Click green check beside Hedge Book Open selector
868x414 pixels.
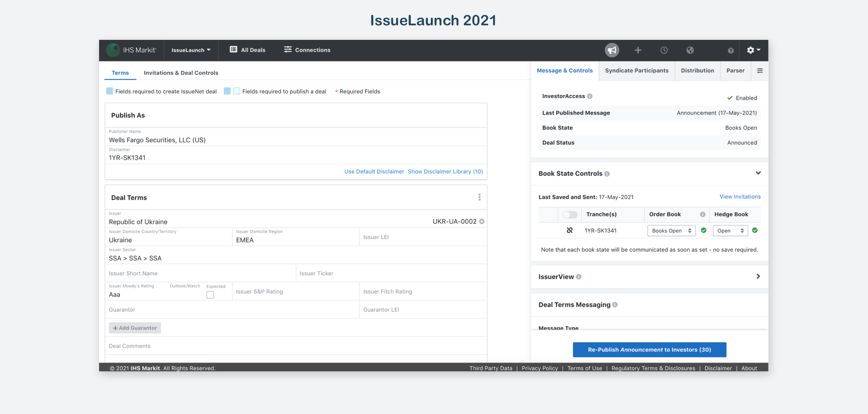pos(755,230)
